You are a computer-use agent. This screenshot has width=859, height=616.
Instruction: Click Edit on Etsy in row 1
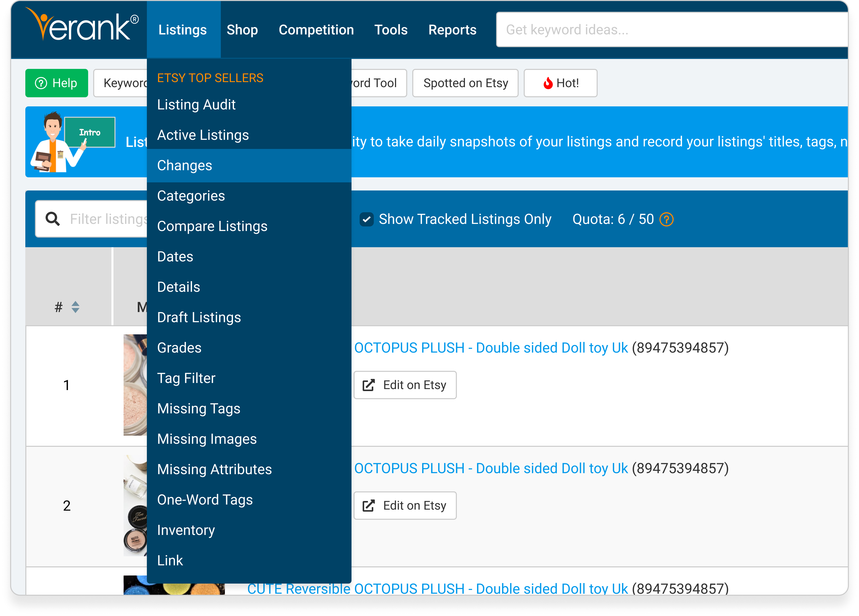405,385
